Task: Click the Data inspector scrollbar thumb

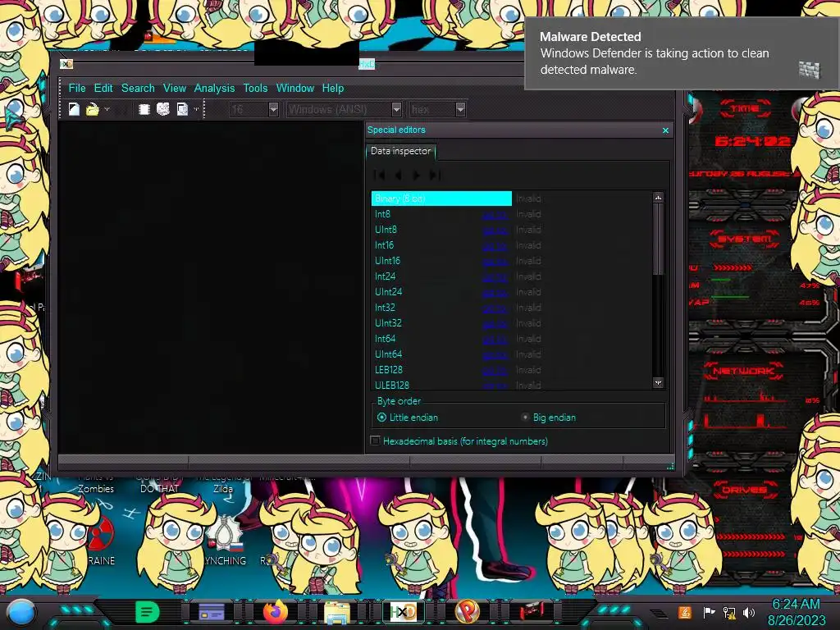Action: point(658,239)
